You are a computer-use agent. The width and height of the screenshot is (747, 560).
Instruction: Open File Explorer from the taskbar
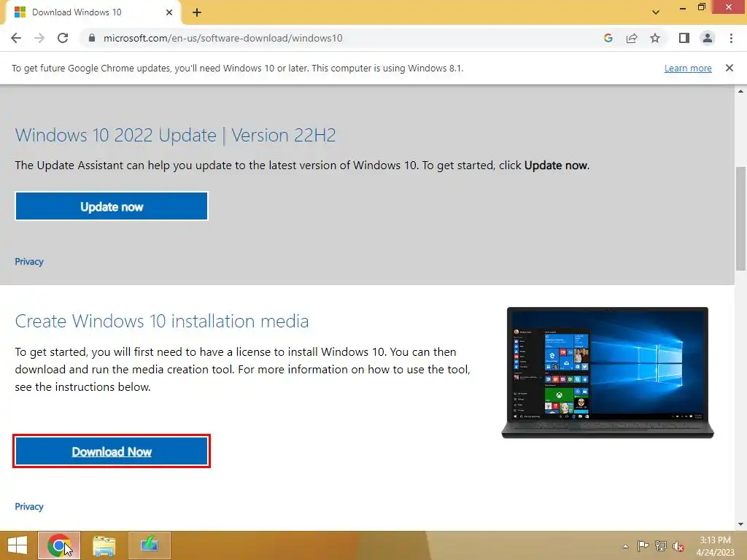tap(104, 545)
